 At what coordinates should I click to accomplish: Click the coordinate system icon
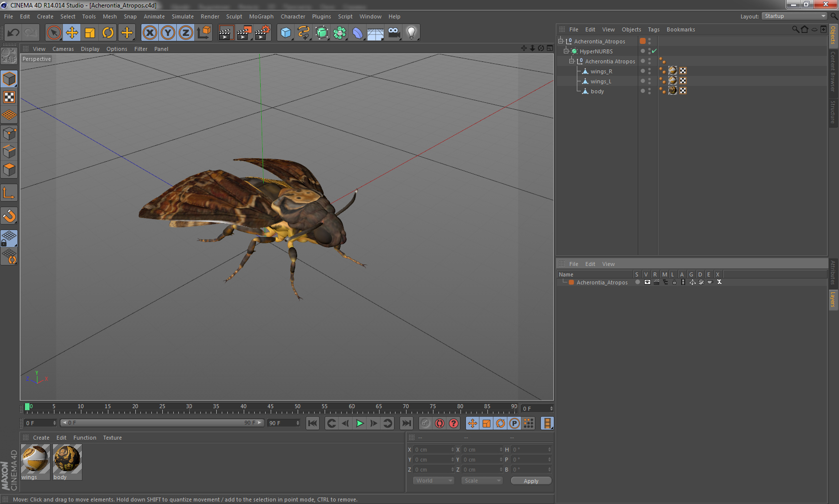click(x=204, y=33)
